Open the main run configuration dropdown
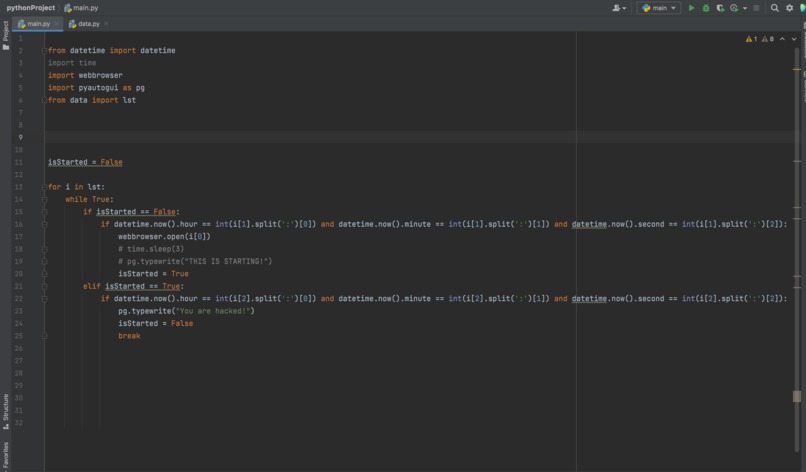806x472 pixels. (x=659, y=8)
